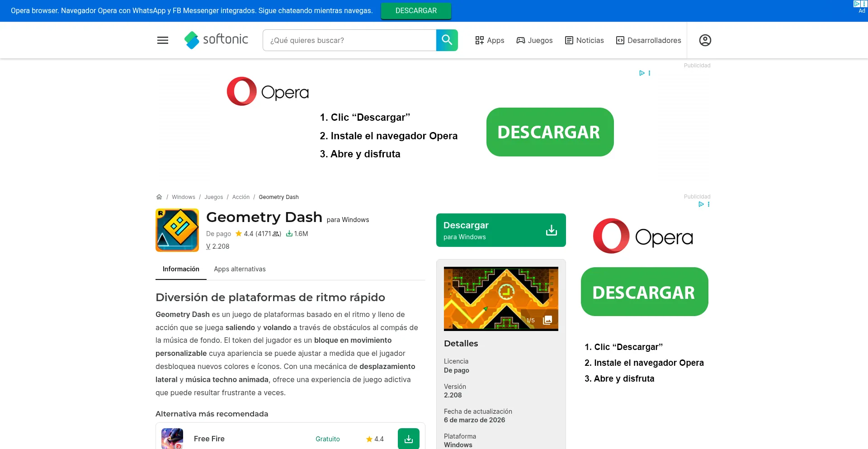Download Free Fire with green icon
868x449 pixels.
408,439
